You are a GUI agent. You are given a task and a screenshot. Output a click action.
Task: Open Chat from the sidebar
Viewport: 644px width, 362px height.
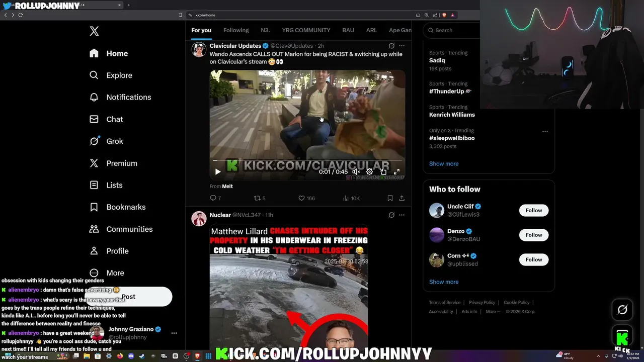click(106, 119)
